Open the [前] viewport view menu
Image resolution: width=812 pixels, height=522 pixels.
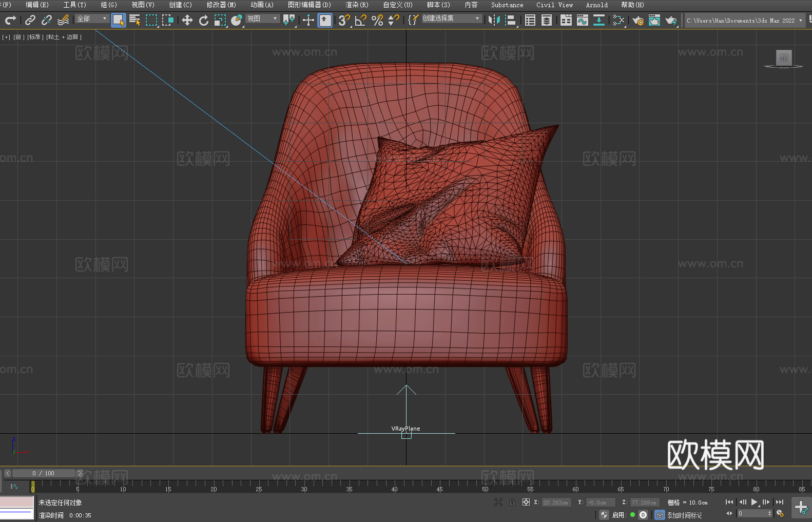coord(18,37)
